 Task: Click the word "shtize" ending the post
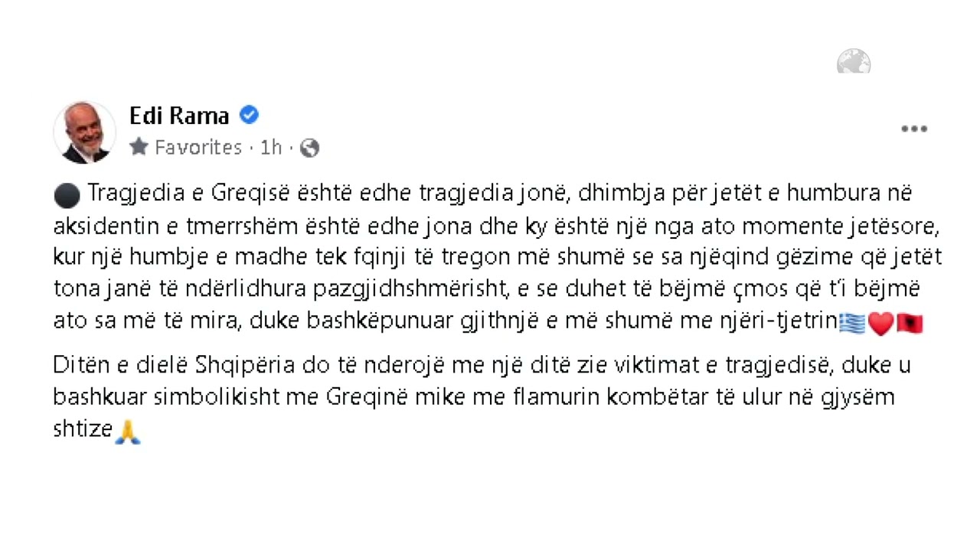83,429
